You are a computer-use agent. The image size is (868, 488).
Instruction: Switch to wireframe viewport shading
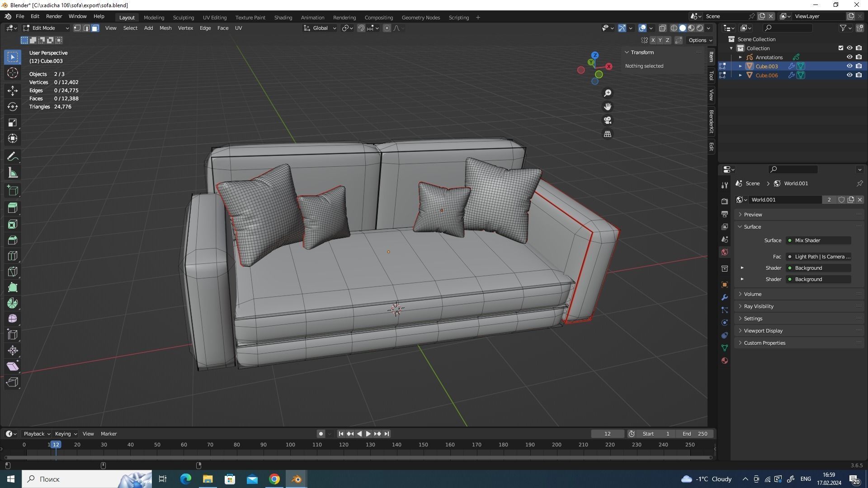(x=674, y=28)
